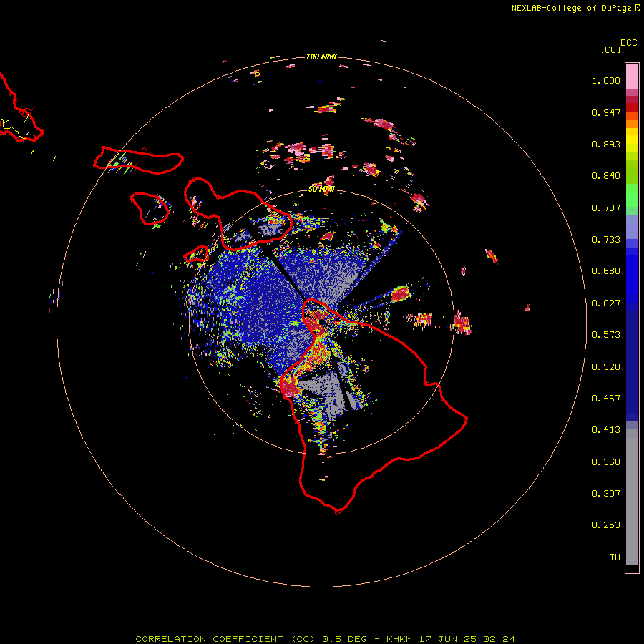This screenshot has width=644, height=644.
Task: Click the TH threshold label on the scale
Action: pyautogui.click(x=615, y=557)
